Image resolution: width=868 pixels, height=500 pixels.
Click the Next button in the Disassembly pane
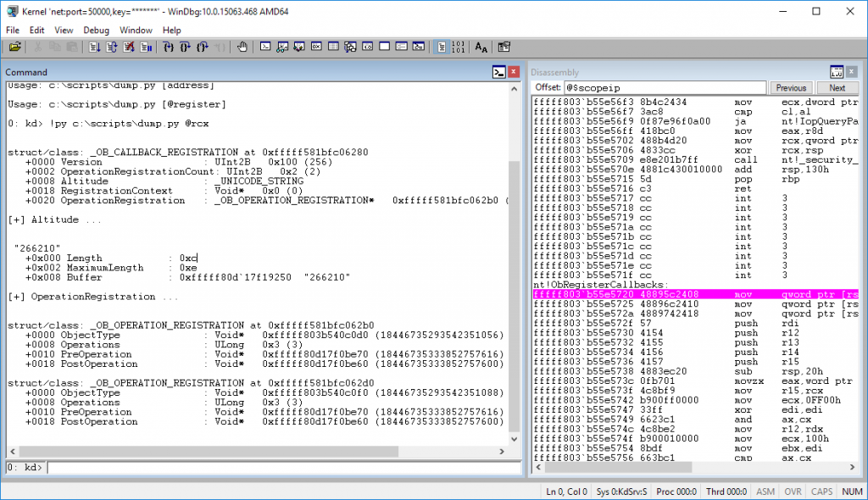tap(837, 87)
